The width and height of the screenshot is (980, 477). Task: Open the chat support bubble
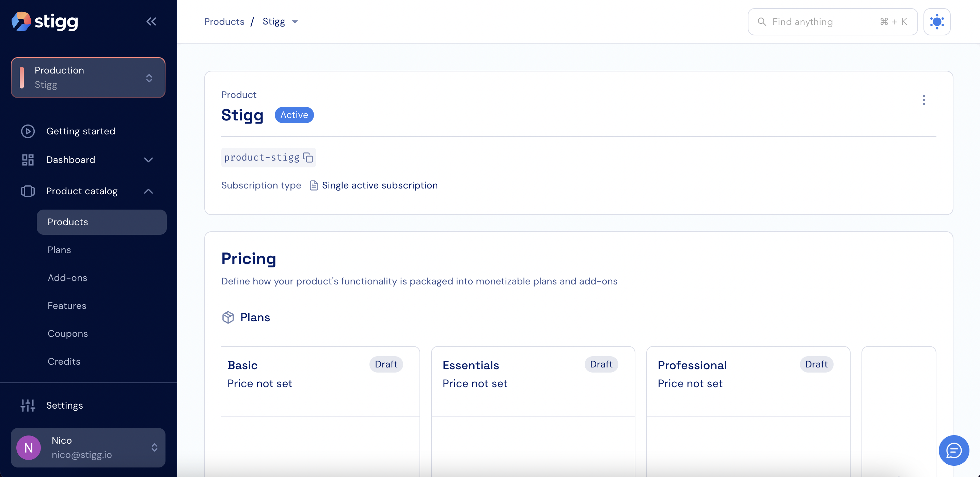pyautogui.click(x=953, y=450)
